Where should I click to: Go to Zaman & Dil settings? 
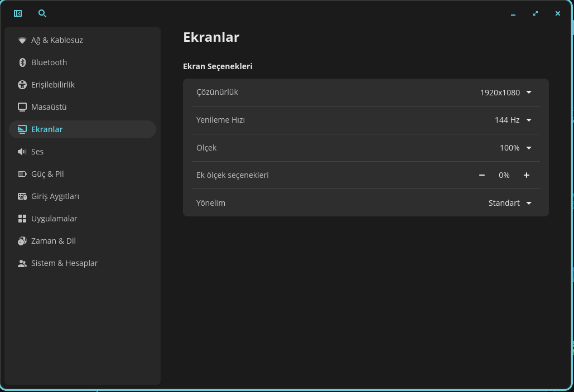83,241
